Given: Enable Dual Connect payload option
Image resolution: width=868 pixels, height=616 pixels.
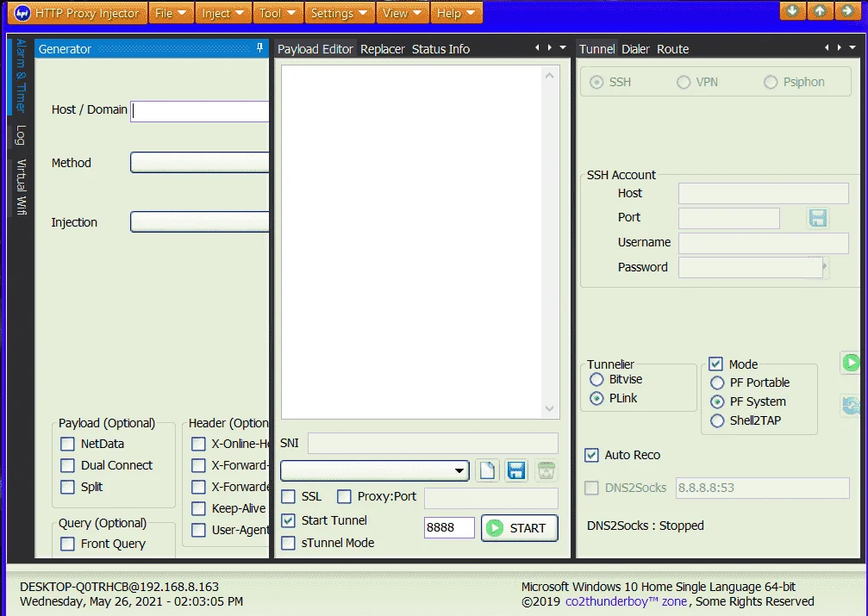Looking at the screenshot, I should click(67, 465).
